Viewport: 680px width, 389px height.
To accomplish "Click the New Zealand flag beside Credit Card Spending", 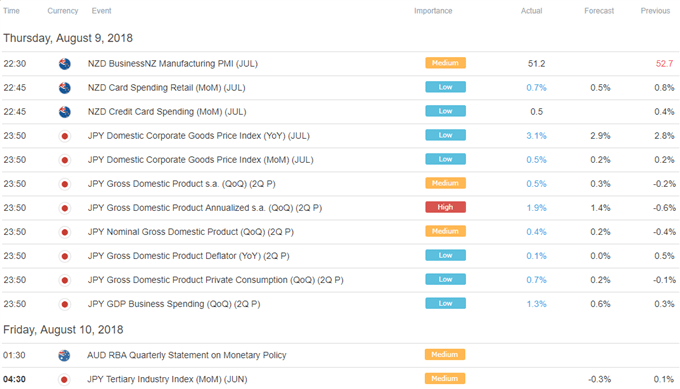I will (x=65, y=112).
